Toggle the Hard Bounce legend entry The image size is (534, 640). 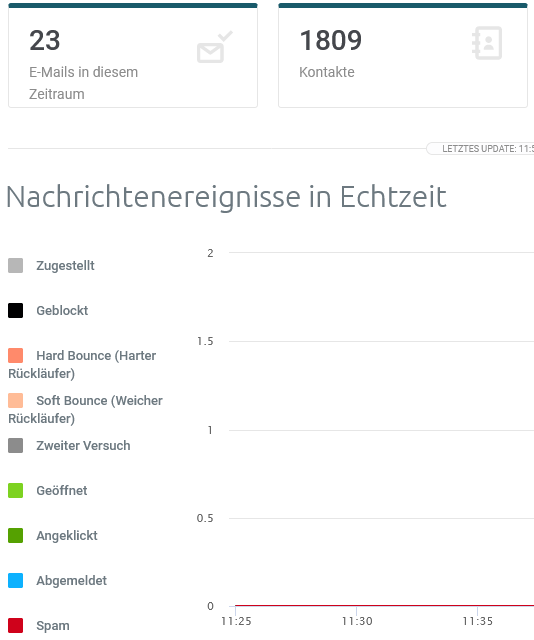pyautogui.click(x=82, y=364)
